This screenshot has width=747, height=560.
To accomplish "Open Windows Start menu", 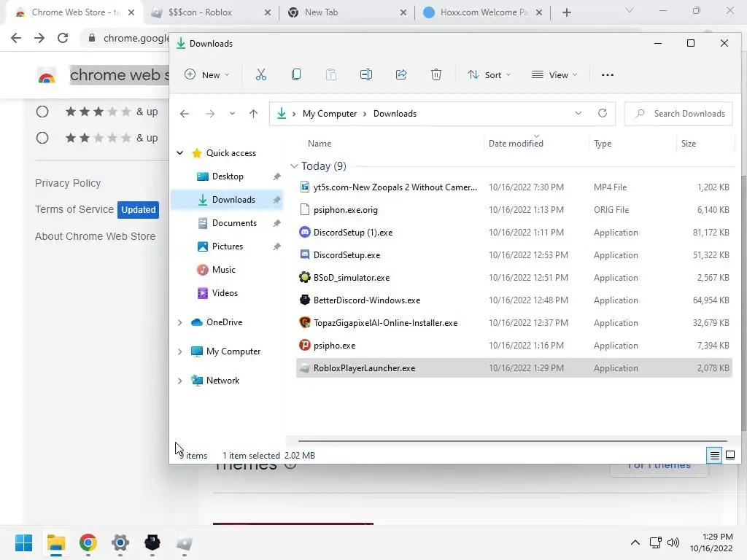I will [x=23, y=542].
